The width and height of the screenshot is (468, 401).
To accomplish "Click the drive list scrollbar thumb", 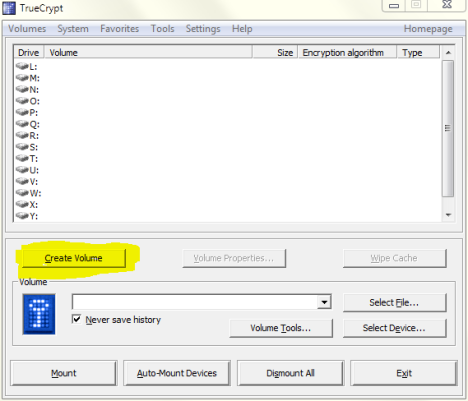I will pos(448,128).
